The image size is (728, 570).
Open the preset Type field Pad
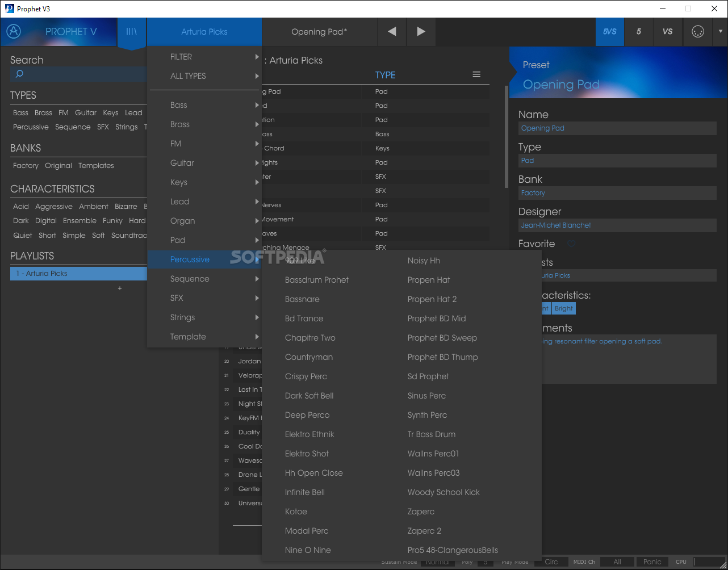(617, 161)
